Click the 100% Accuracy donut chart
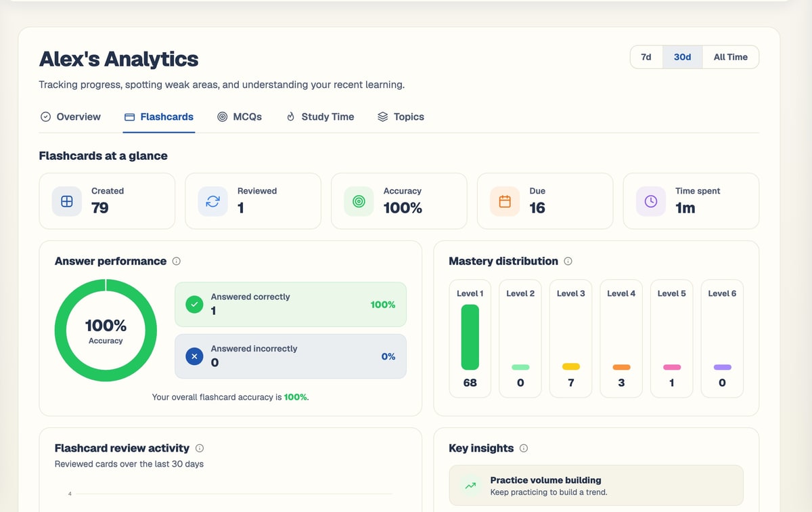This screenshot has width=812, height=512. (x=106, y=330)
